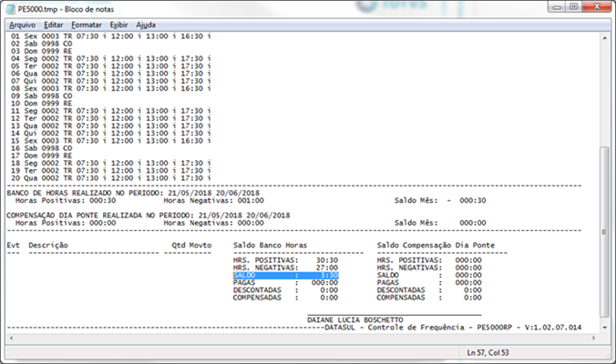This screenshot has width=616, height=364.
Task: Click the line starting '01 Sex 0003'
Action: tap(111, 36)
